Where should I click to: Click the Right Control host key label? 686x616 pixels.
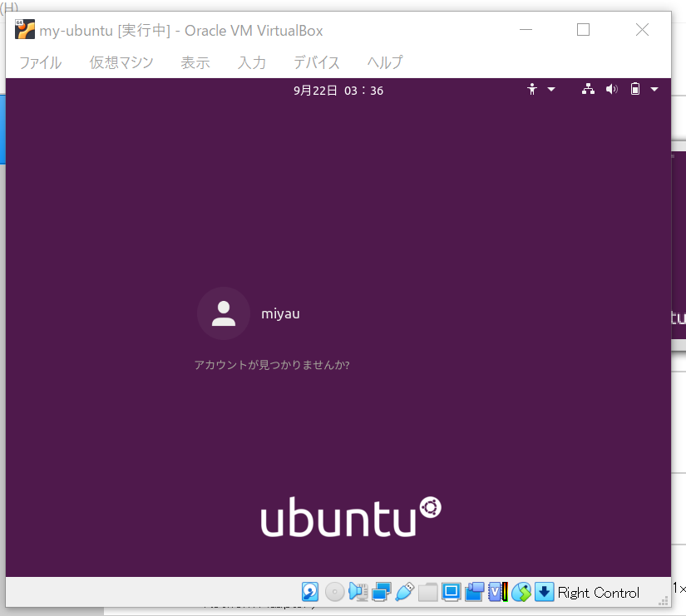(x=598, y=593)
